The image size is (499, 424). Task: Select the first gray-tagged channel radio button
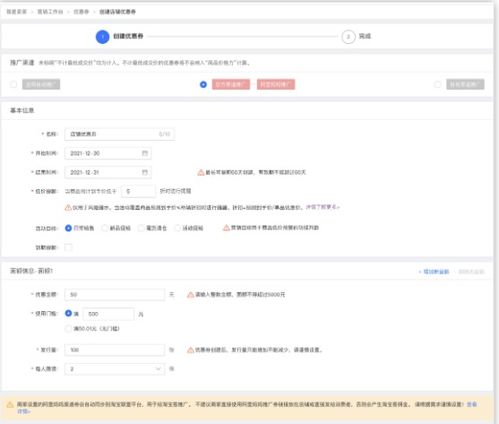tap(14, 85)
